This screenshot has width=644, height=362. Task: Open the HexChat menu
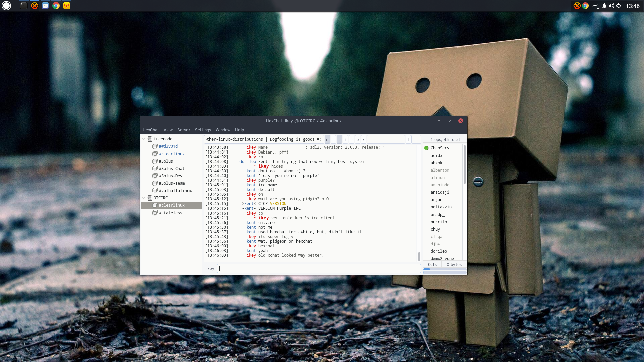[x=151, y=130]
